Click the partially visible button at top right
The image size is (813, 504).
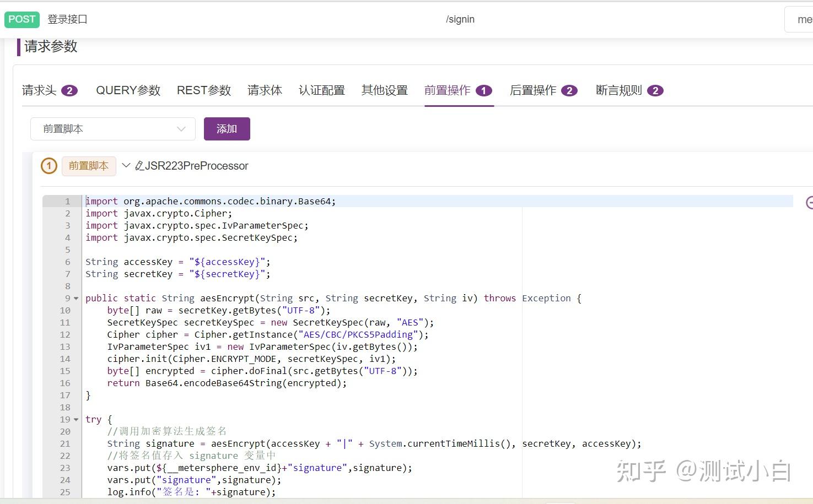pos(801,19)
